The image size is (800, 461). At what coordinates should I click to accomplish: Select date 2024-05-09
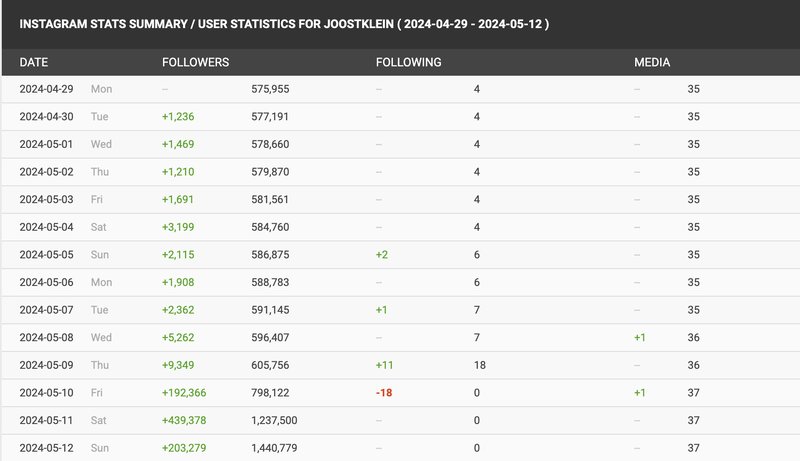46,365
